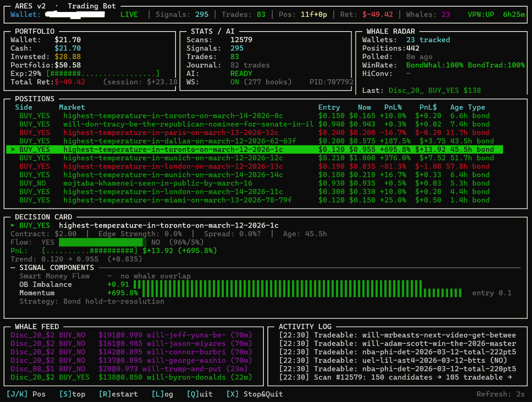Click the [Q]uit command
532x402 pixels.
coord(199,394)
